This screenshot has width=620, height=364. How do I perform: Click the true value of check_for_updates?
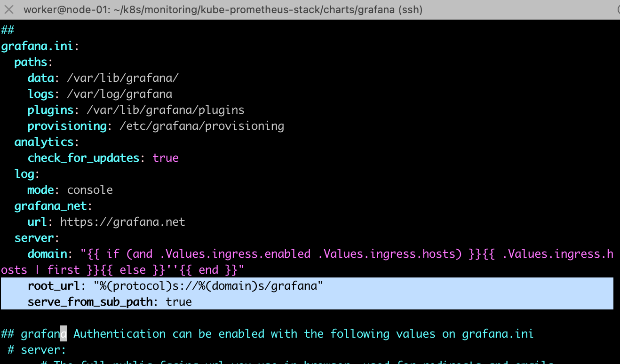click(166, 158)
